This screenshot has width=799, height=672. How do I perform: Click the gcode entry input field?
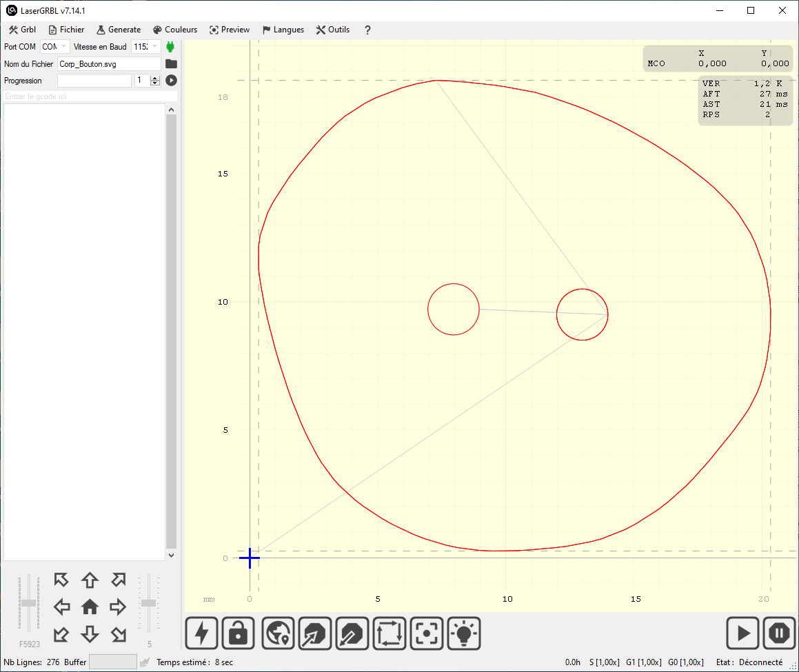[x=90, y=96]
